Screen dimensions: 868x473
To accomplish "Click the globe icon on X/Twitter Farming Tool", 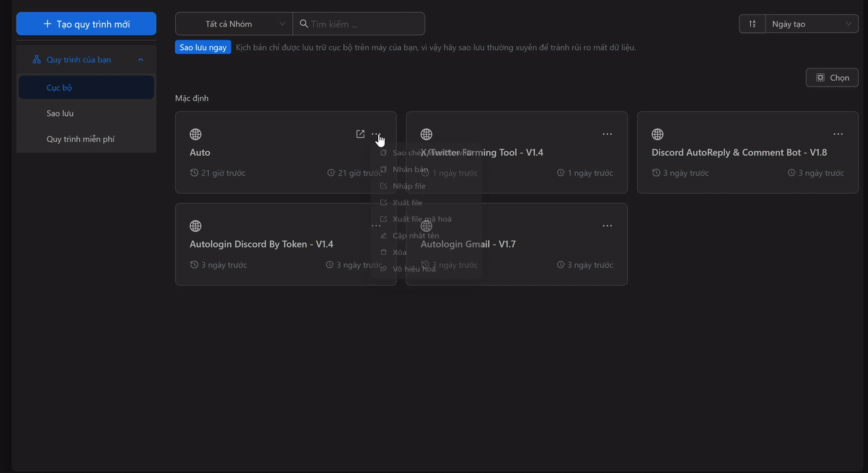I will [x=426, y=133].
